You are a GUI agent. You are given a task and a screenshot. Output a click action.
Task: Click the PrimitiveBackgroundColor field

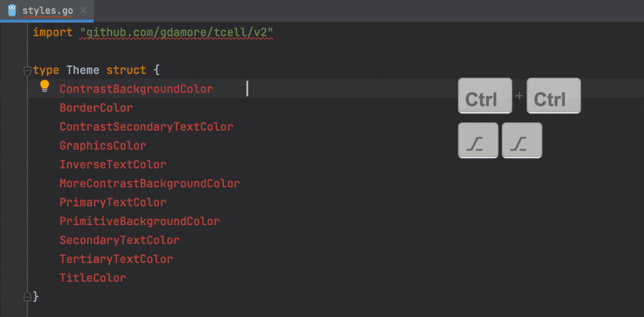(140, 221)
